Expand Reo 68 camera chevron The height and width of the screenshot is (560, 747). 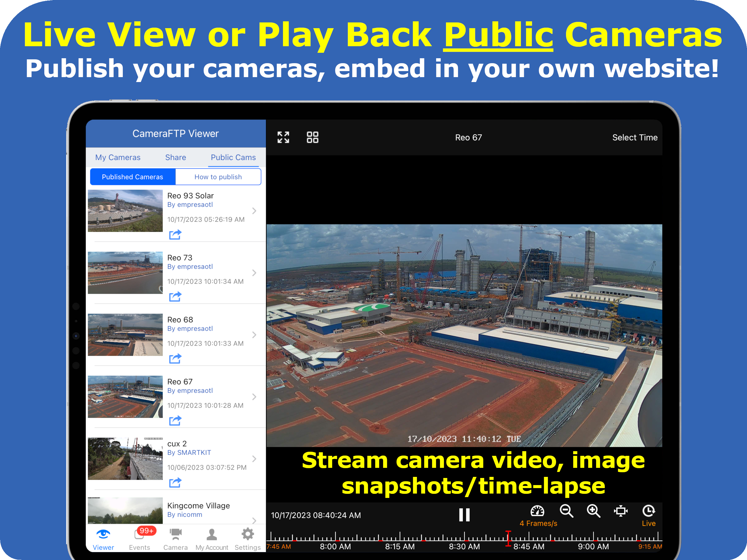pyautogui.click(x=254, y=335)
